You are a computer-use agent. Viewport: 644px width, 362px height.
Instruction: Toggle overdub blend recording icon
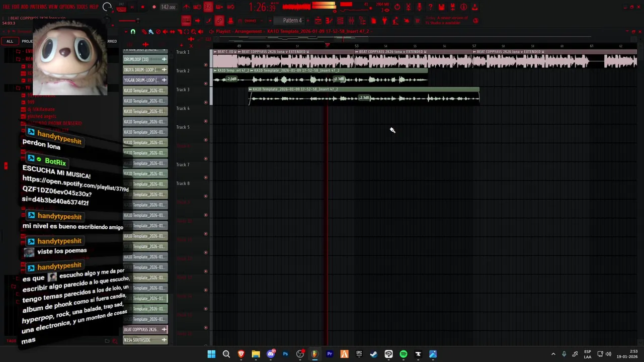click(219, 7)
